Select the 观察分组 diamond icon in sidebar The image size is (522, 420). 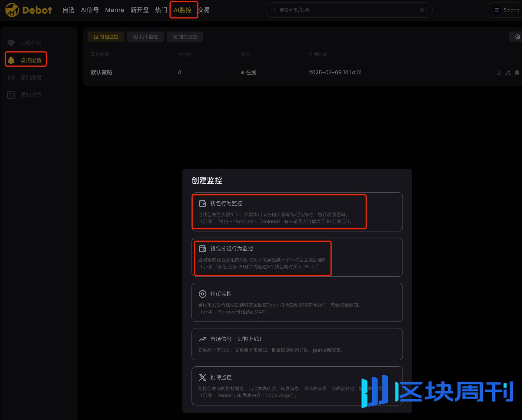pyautogui.click(x=11, y=43)
